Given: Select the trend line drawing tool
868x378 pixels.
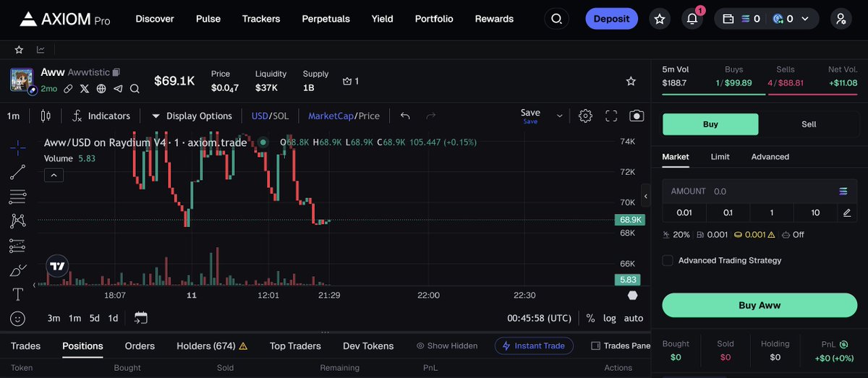Looking at the screenshot, I should pos(18,172).
